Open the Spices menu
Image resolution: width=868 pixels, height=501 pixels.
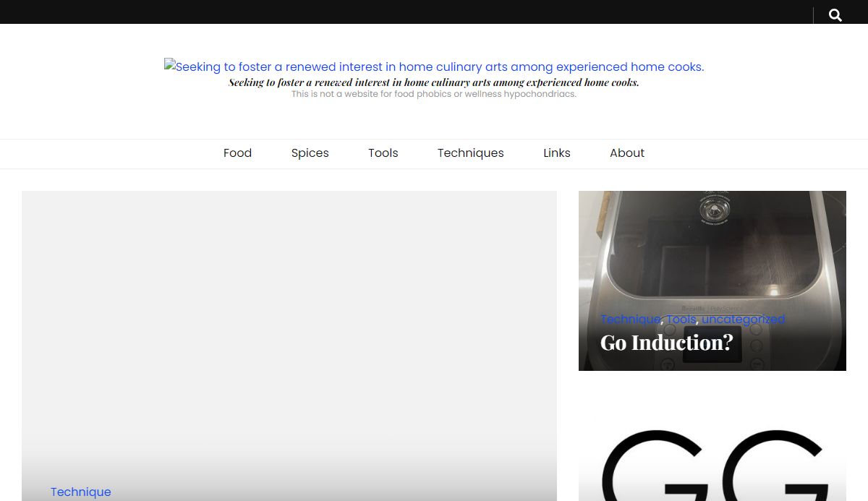[x=310, y=153]
